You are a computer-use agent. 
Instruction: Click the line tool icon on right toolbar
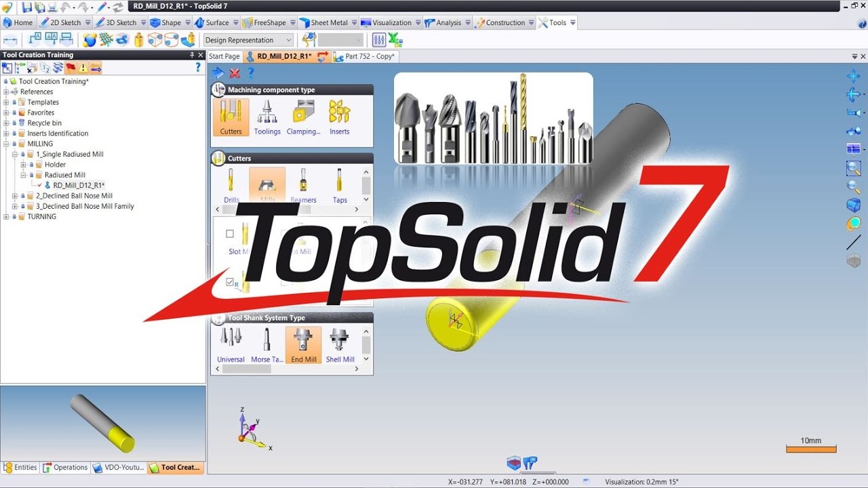pyautogui.click(x=854, y=242)
